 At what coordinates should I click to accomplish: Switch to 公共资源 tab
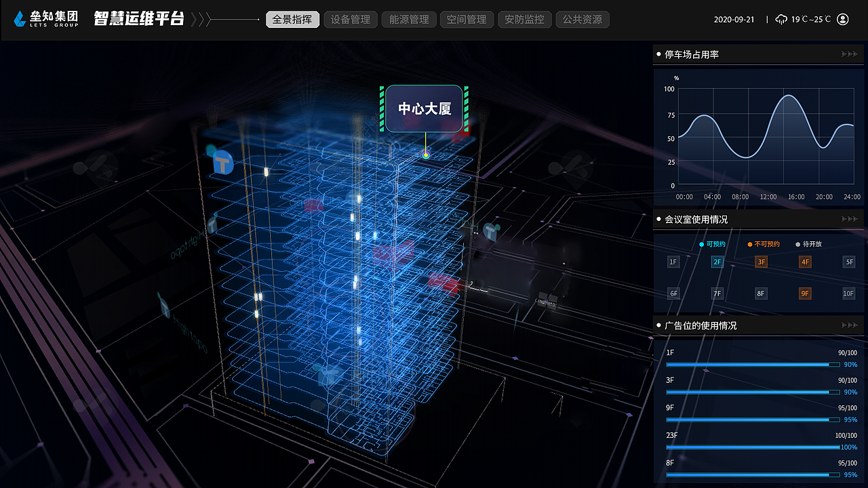click(x=583, y=20)
